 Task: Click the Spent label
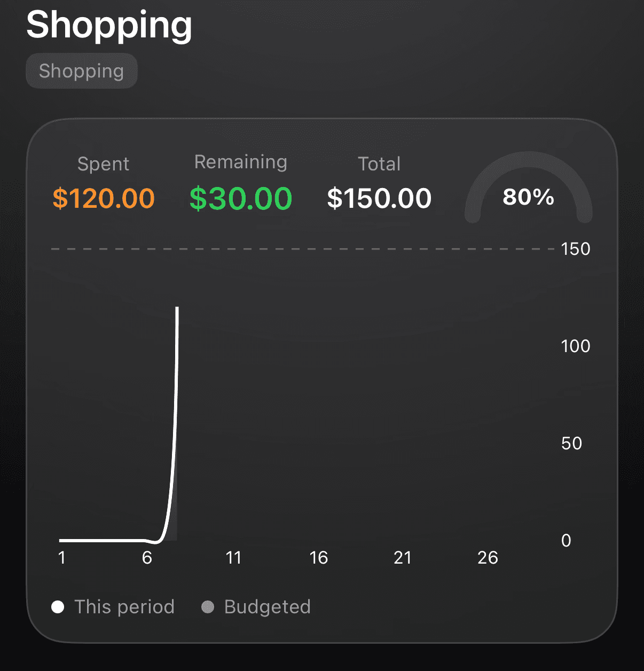point(103,164)
